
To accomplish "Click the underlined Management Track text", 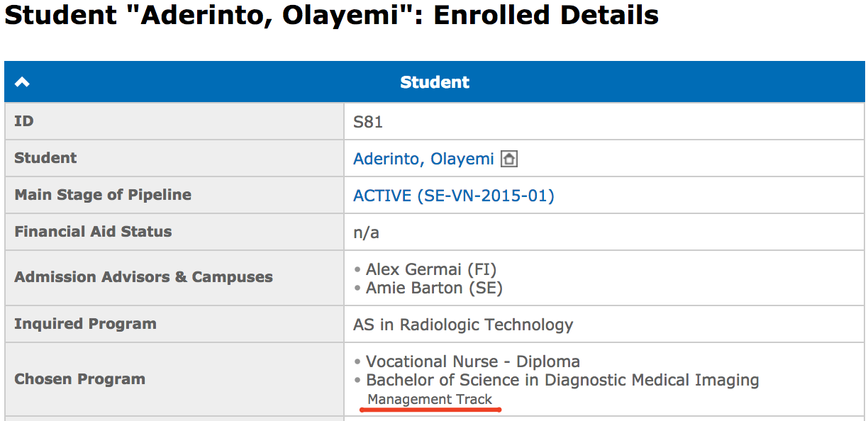I will [x=430, y=400].
